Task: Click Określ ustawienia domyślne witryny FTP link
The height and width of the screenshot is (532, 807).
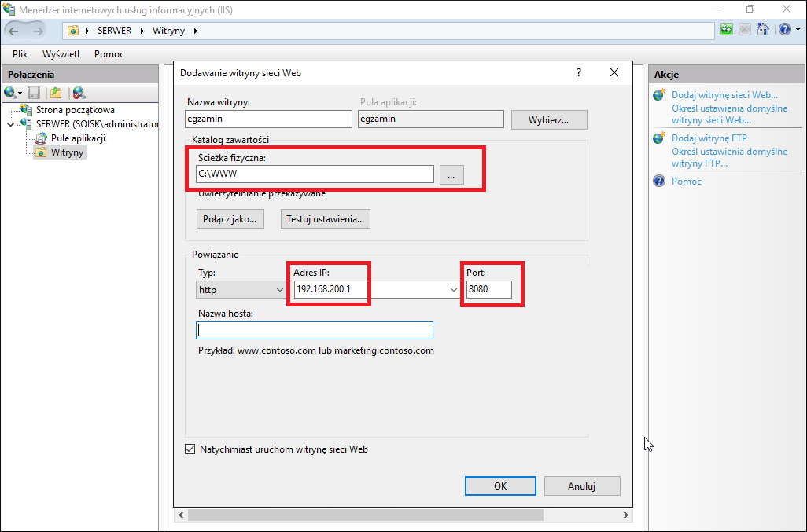Action: coord(729,157)
